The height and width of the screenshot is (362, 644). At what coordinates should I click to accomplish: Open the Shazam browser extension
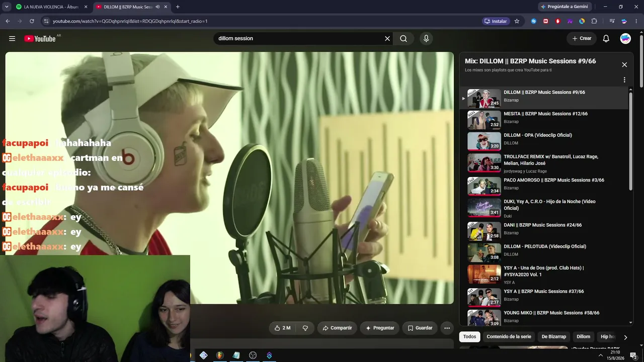click(534, 21)
